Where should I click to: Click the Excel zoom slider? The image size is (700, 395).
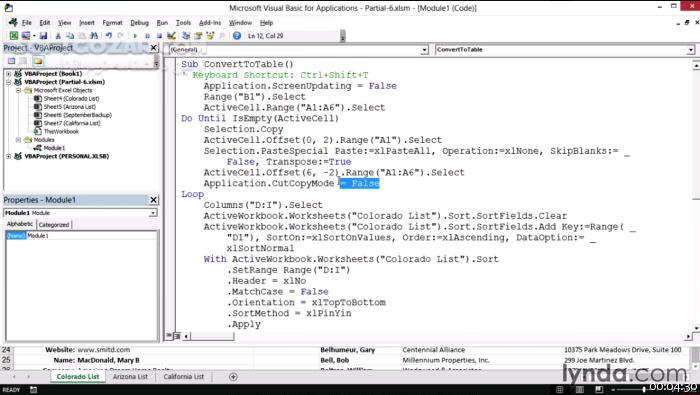pyautogui.click(x=644, y=390)
